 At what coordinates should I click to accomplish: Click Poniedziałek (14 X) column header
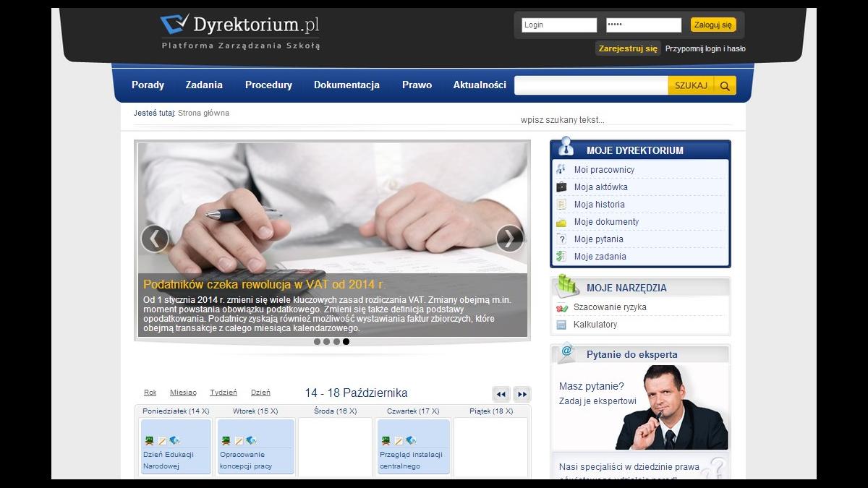point(176,411)
